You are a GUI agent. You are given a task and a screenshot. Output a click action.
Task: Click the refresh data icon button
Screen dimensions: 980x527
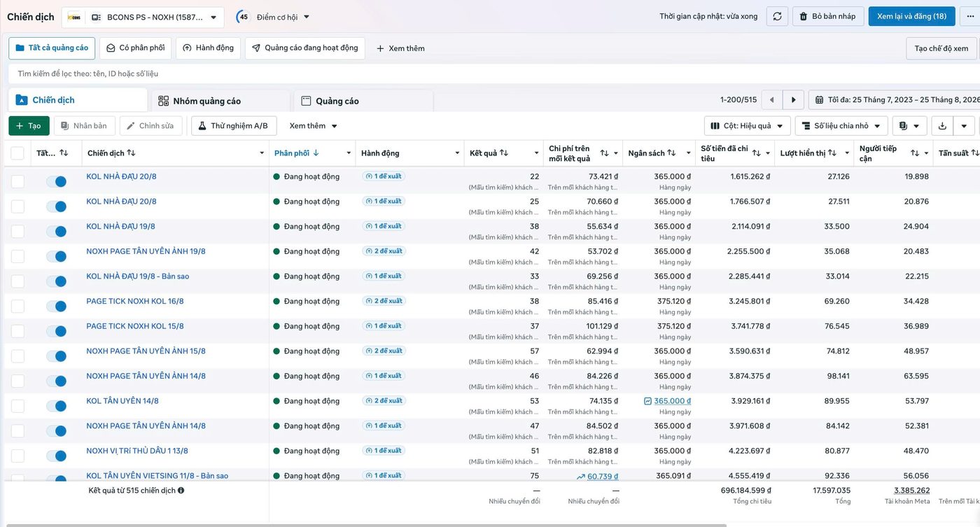point(777,16)
